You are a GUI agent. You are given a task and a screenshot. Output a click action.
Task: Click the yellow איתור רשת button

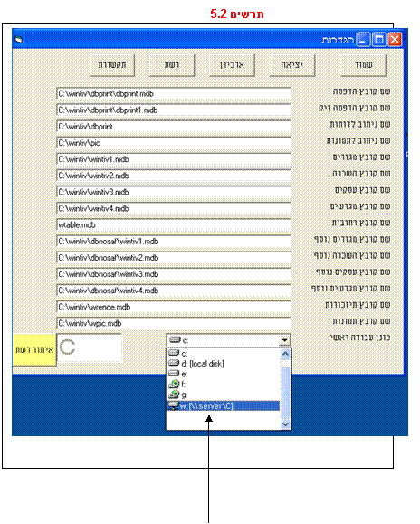click(34, 349)
